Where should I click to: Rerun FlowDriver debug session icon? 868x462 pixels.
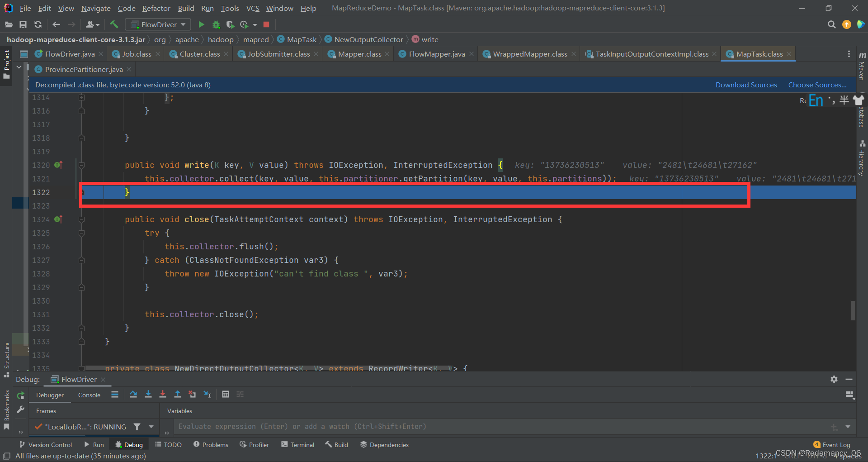point(20,395)
